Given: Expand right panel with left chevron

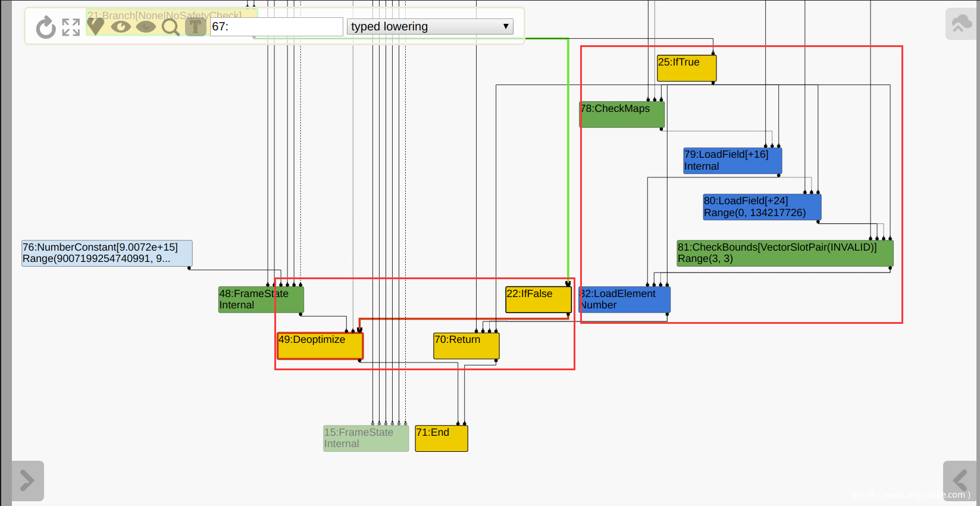Looking at the screenshot, I should point(959,480).
